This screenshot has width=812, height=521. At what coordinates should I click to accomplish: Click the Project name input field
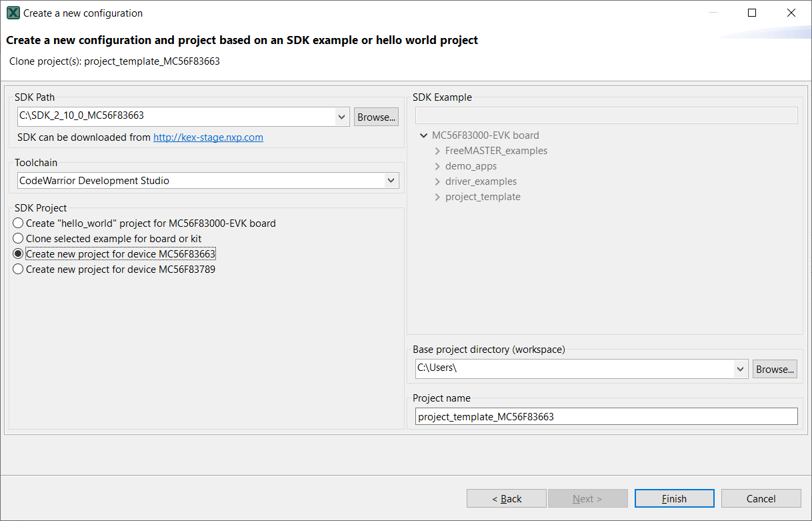click(605, 417)
